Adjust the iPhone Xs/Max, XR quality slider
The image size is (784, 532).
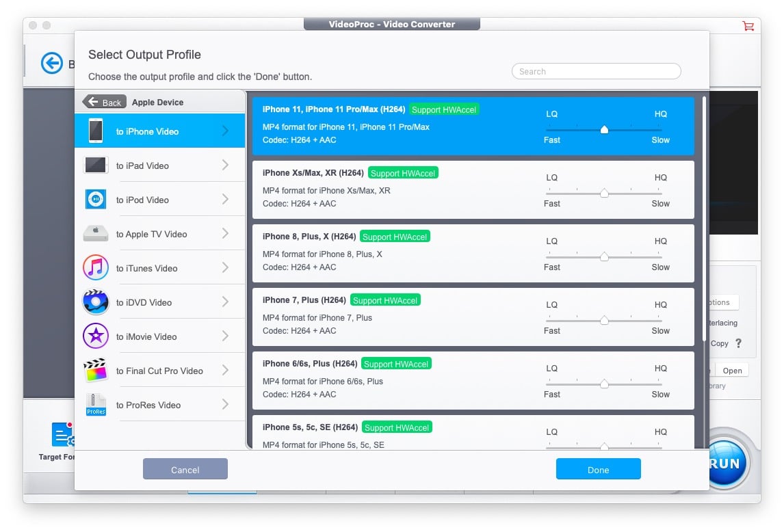point(604,193)
